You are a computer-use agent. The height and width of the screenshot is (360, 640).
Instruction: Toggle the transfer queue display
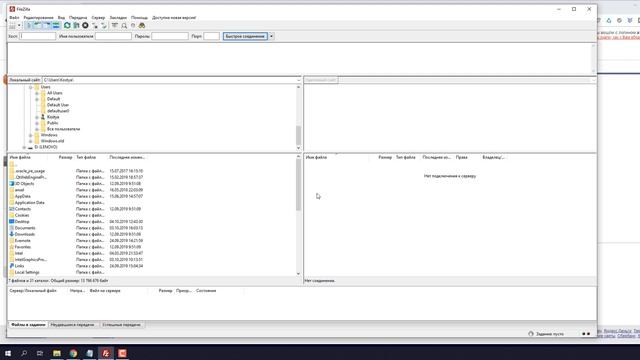tap(56, 26)
